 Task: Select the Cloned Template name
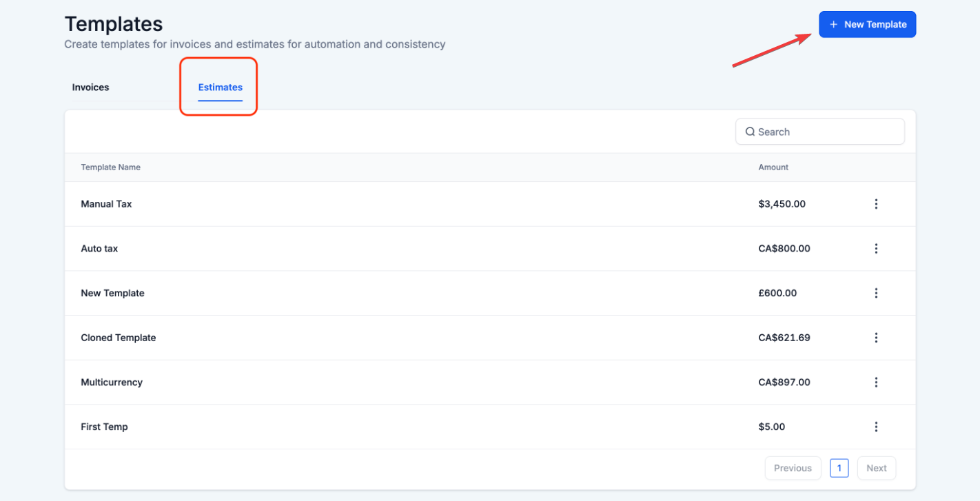tap(119, 338)
